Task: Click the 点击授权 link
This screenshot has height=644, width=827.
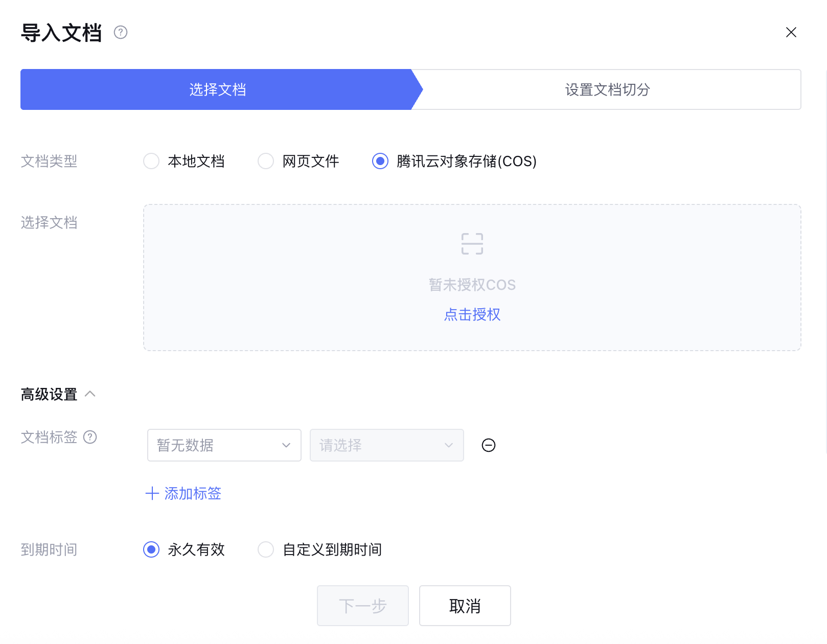Action: point(472,315)
